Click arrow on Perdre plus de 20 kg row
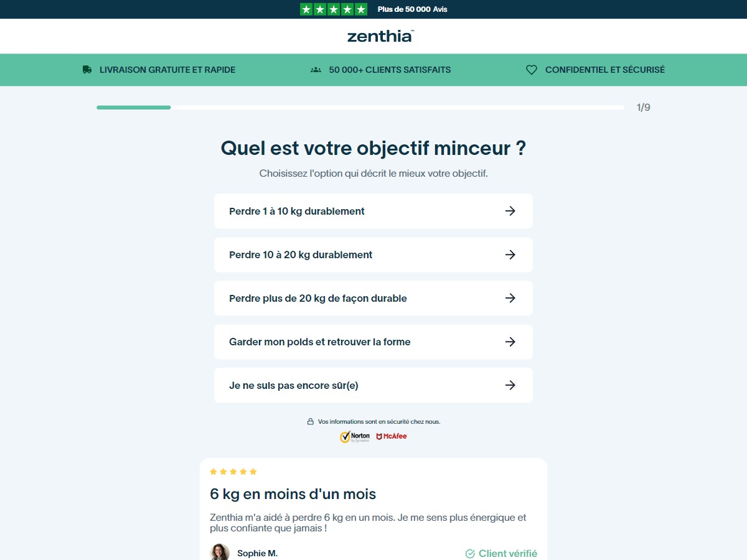 [x=510, y=298]
